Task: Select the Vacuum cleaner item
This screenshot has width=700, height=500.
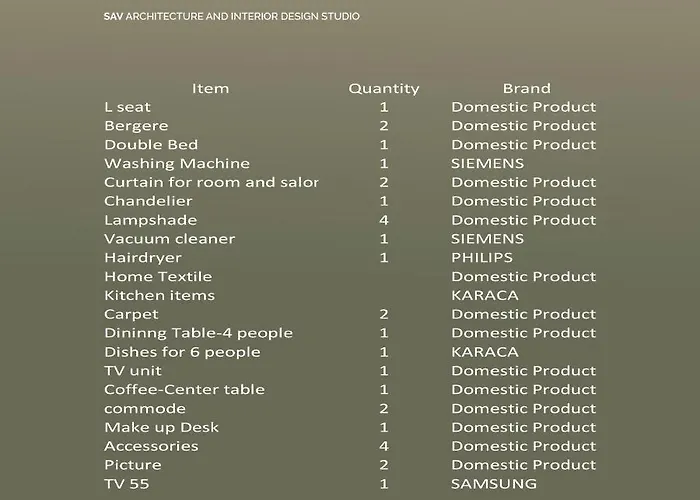Action: point(170,239)
